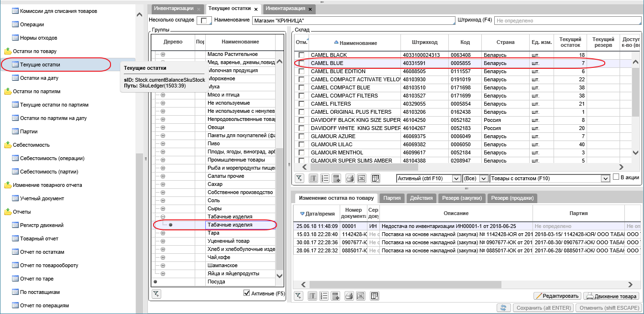Click the 'Штрихкод (F4)' input field
The height and width of the screenshot is (314, 644).
(567, 21)
